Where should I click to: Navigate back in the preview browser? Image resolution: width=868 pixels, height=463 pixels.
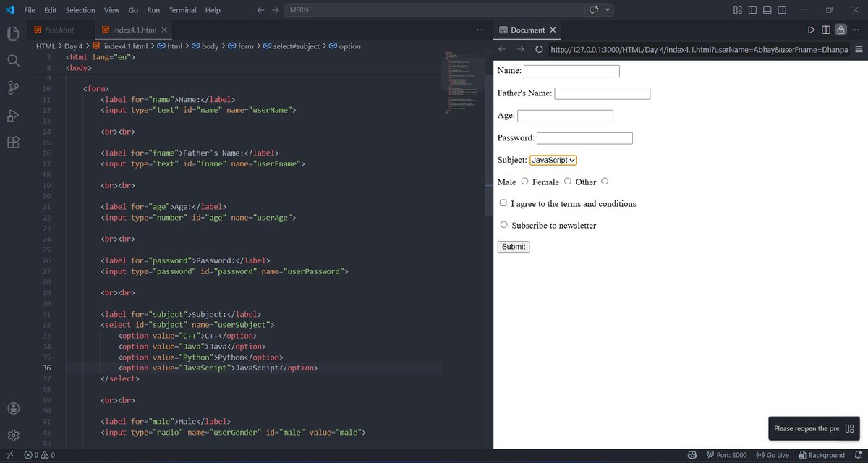point(503,49)
